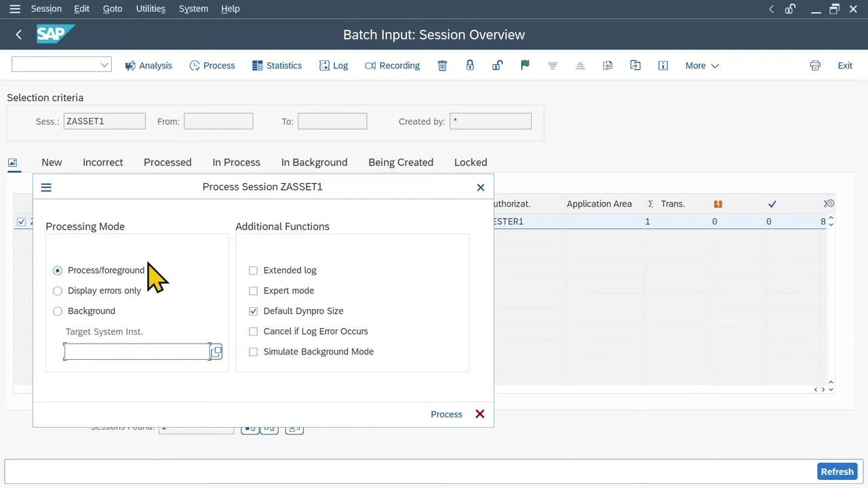This screenshot has height=488, width=868.
Task: Uncheck Default Dynpro Size
Action: click(254, 311)
